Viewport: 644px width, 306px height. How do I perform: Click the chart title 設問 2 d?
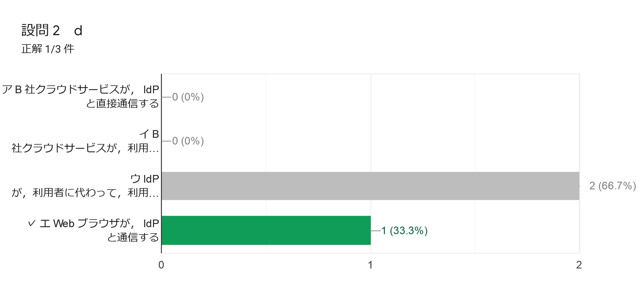(x=52, y=30)
